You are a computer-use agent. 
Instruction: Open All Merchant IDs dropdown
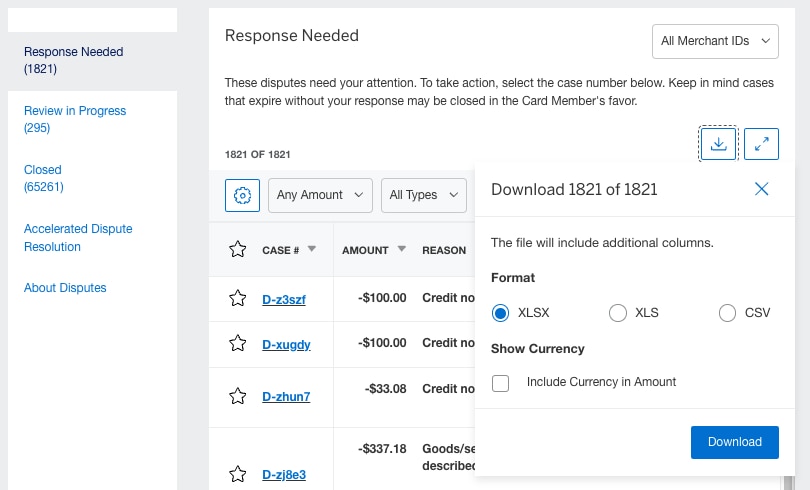(715, 41)
